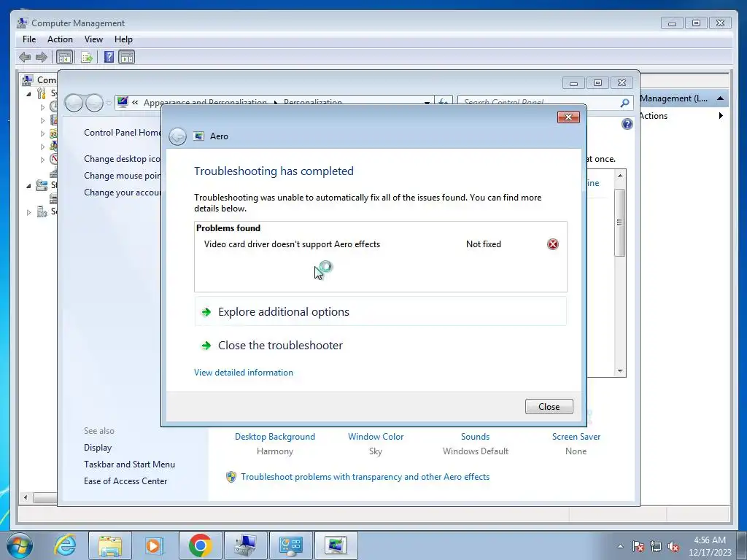747x560 pixels.
Task: Click Search Control Panel input field
Action: (x=538, y=102)
